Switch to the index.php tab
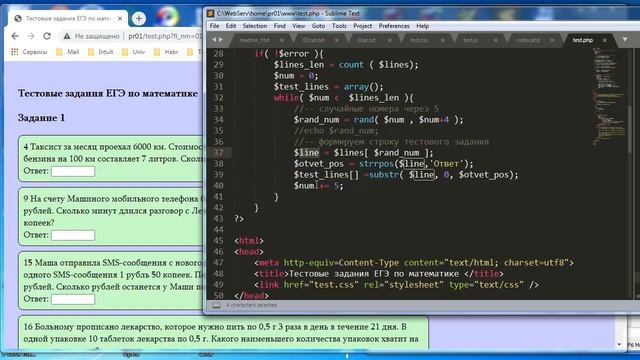 528,40
